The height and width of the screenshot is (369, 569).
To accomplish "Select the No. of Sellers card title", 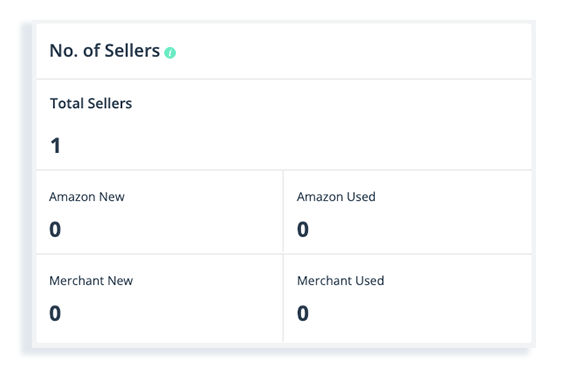I will pyautogui.click(x=105, y=51).
